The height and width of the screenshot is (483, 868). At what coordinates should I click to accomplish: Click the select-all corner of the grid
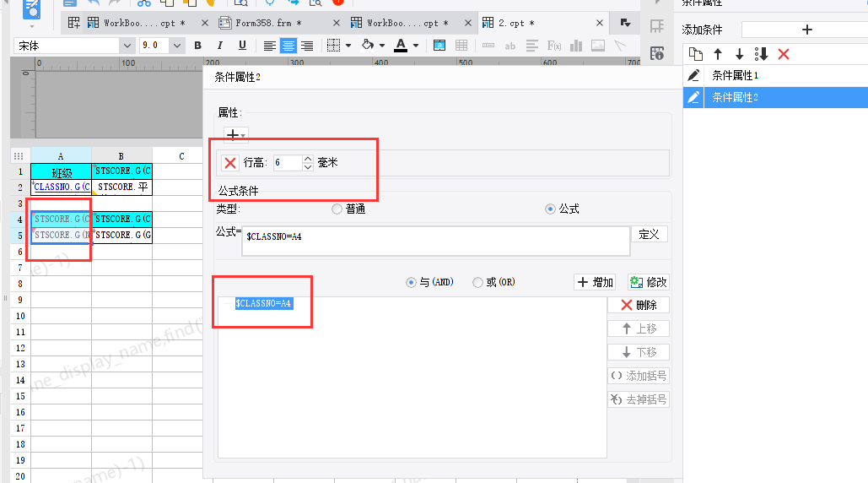(x=19, y=156)
